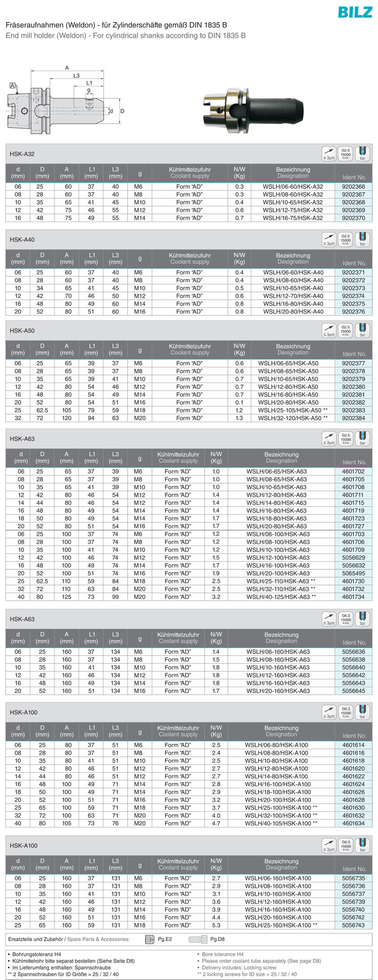The image size is (378, 980).
Task: Open the bar coolant icon in the HSK-A50 header
Action: coord(362,331)
